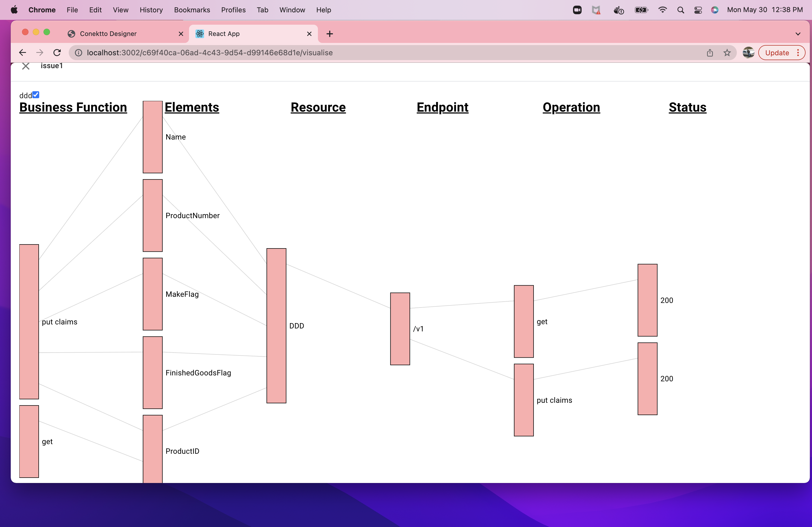The width and height of the screenshot is (812, 527).
Task: Switch to Conektto Designer tab
Action: click(108, 34)
